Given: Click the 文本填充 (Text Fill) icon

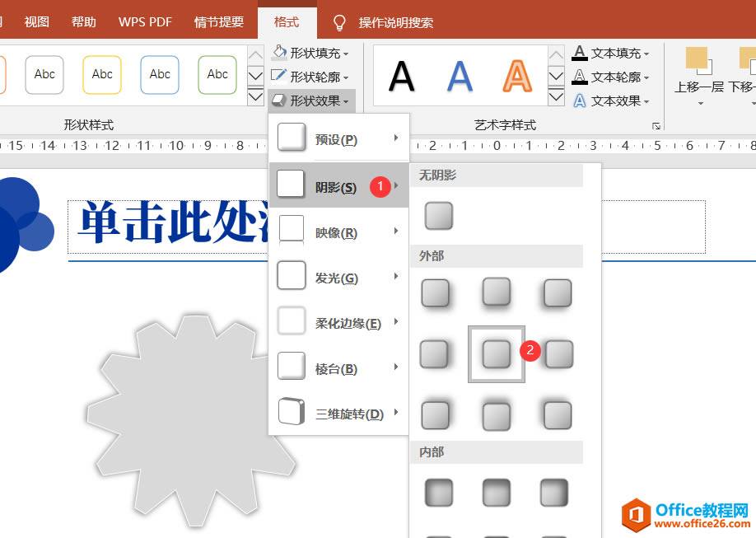Looking at the screenshot, I should 580,53.
